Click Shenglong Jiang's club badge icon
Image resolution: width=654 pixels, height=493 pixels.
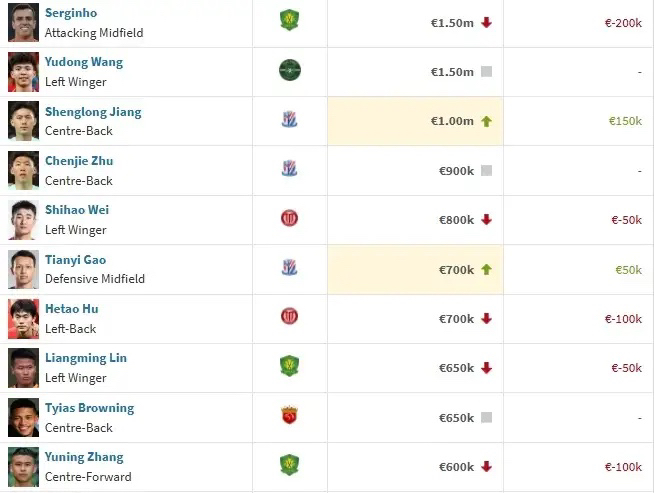coord(290,120)
